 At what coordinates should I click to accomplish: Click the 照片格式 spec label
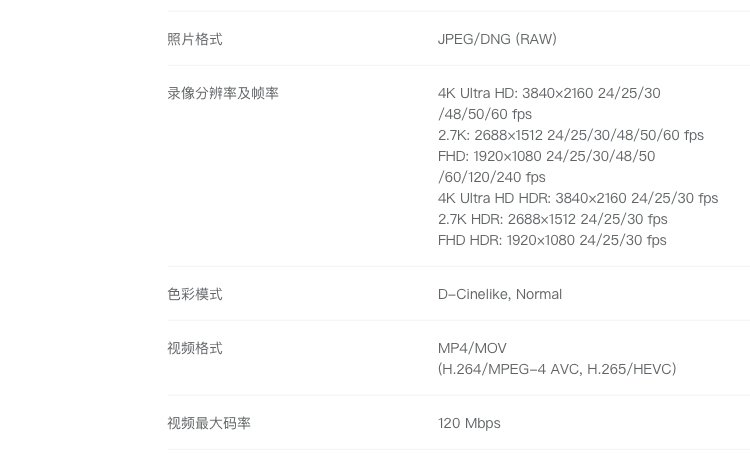pyautogui.click(x=195, y=39)
